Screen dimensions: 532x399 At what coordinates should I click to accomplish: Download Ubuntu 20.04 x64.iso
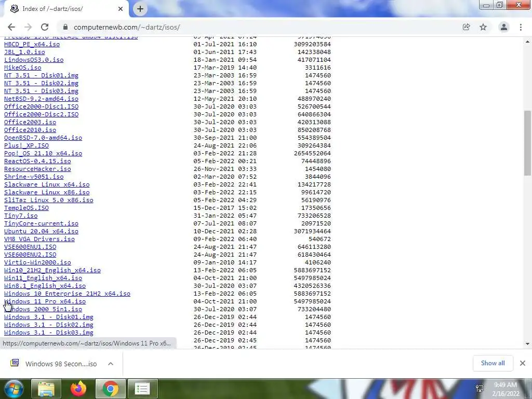(41, 231)
